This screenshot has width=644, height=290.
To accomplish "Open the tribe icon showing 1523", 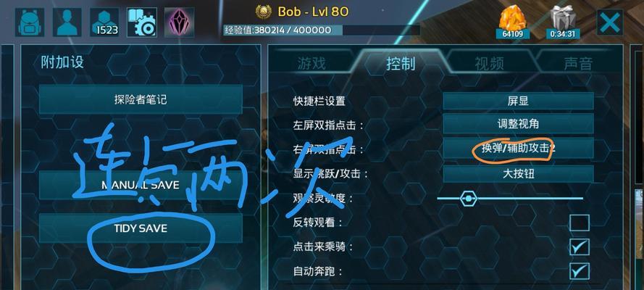I will (104, 22).
